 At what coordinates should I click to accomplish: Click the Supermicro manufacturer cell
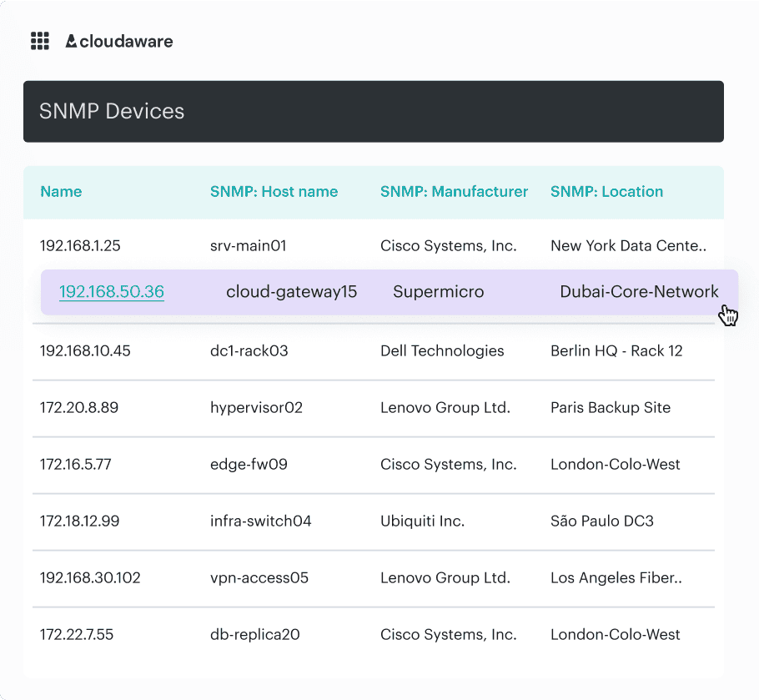439,291
